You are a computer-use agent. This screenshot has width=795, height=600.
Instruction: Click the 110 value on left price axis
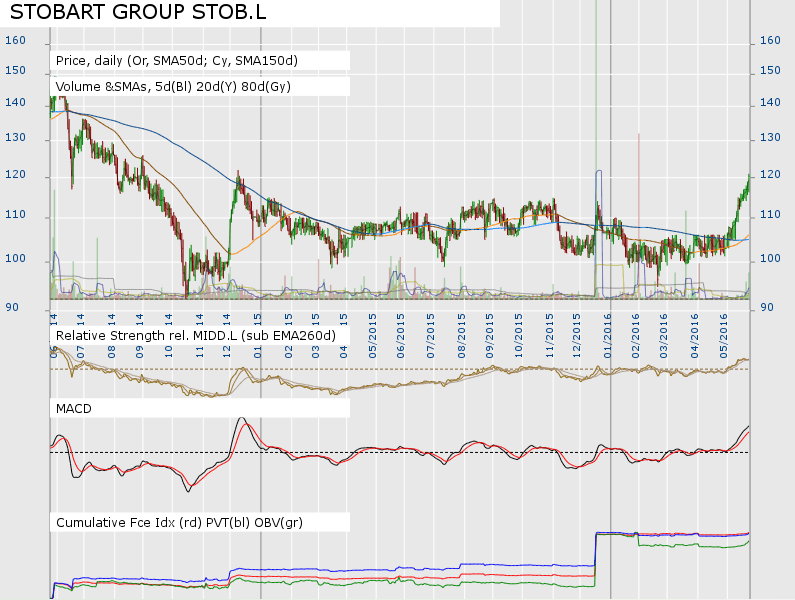point(15,215)
